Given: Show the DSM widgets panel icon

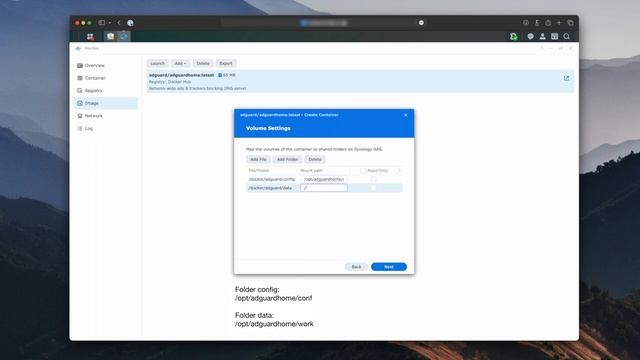Looking at the screenshot, I should [554, 36].
